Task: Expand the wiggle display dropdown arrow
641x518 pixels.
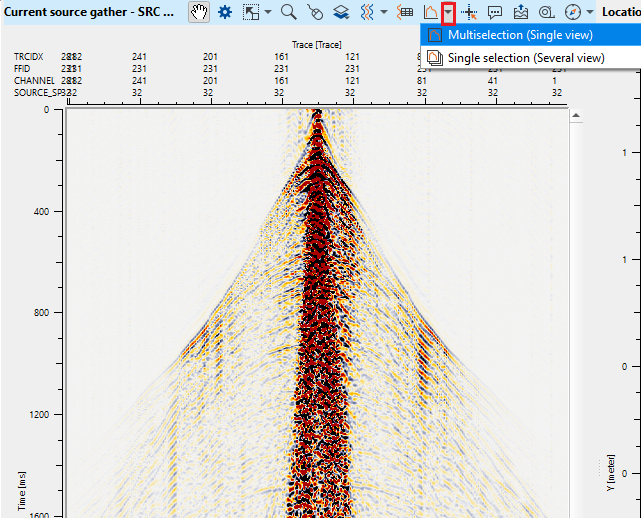Action: click(x=384, y=12)
